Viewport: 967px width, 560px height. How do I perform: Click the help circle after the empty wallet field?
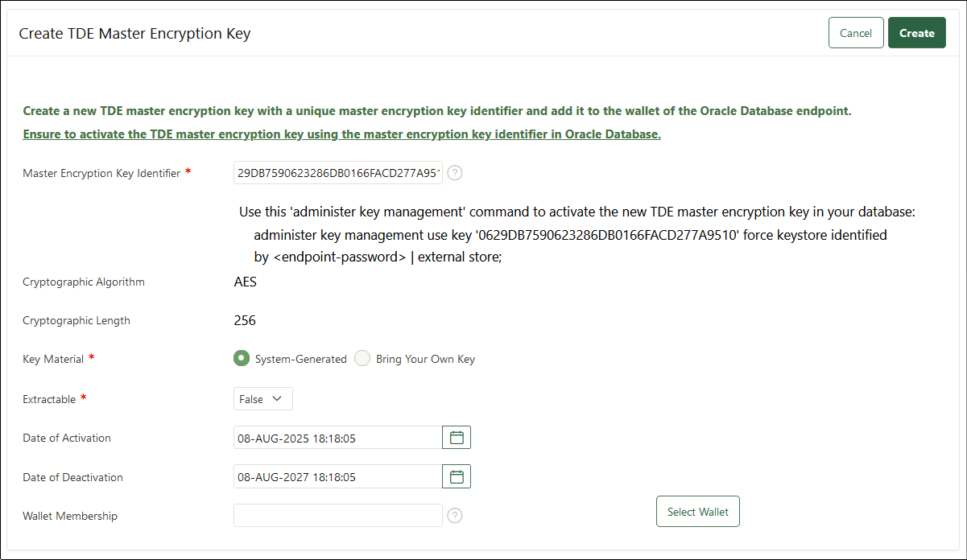pyautogui.click(x=455, y=515)
